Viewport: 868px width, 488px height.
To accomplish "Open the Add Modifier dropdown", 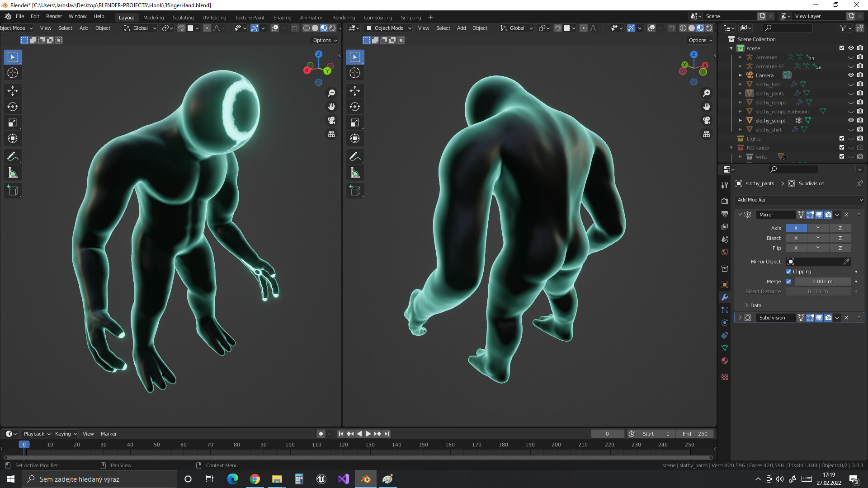I will coord(799,200).
